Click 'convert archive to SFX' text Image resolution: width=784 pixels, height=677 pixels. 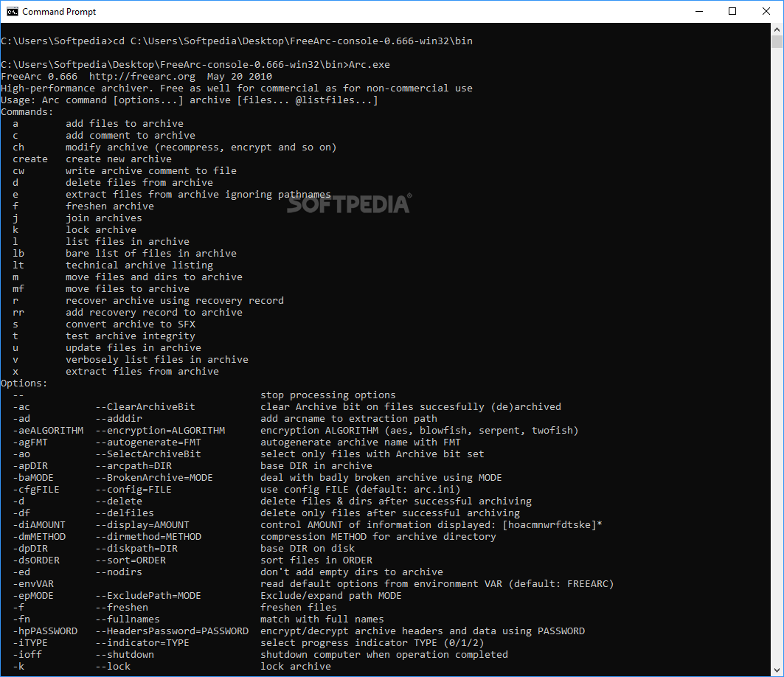click(131, 324)
